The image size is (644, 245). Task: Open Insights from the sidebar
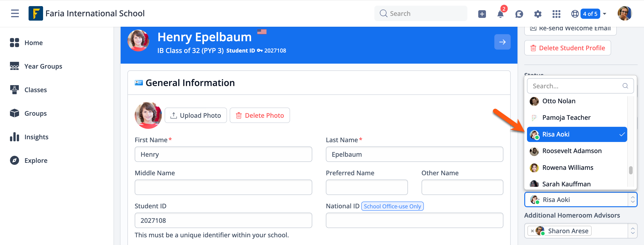click(x=36, y=137)
